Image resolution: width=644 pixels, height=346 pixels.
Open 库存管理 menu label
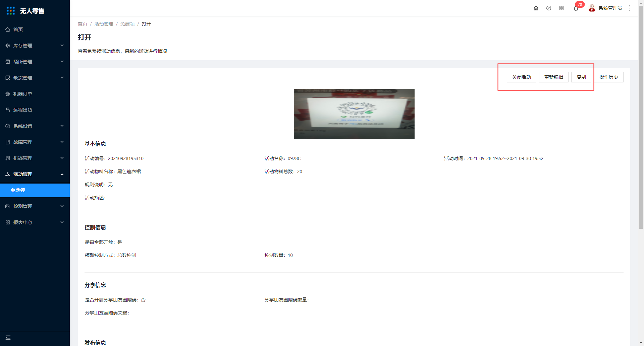click(23, 46)
